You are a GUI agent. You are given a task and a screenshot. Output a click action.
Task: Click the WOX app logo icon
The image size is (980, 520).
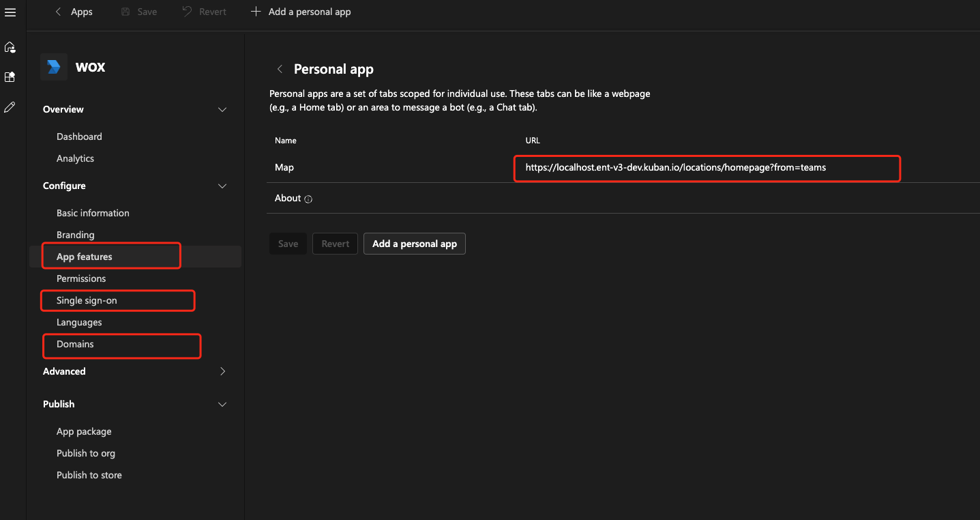coord(53,67)
